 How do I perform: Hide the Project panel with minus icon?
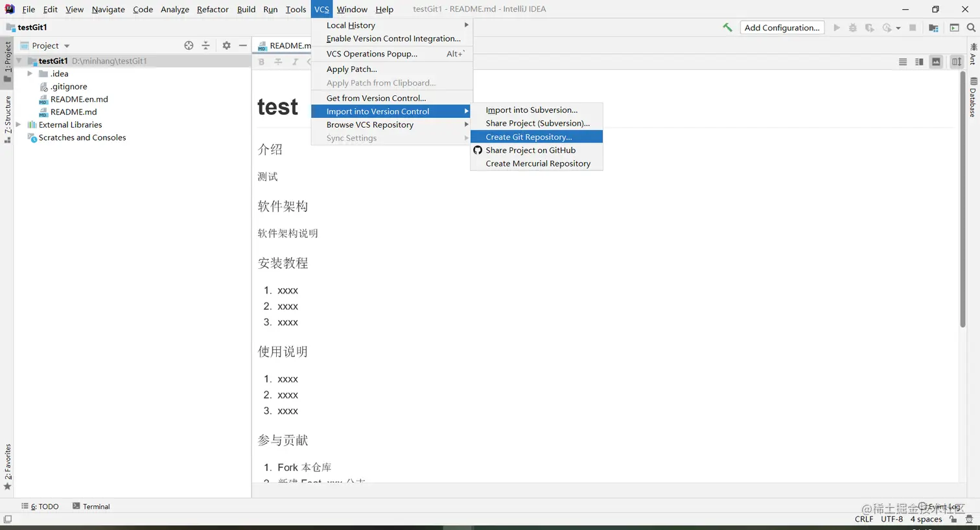(243, 45)
